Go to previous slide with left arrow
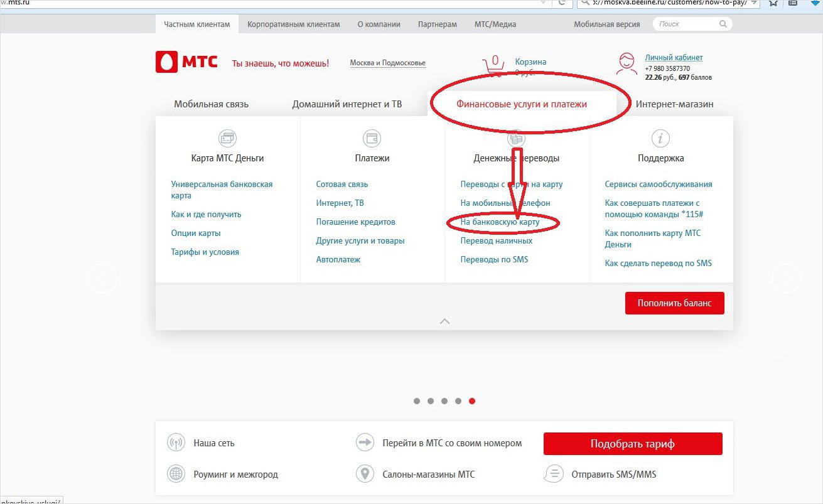This screenshot has width=823, height=504. tap(102, 279)
